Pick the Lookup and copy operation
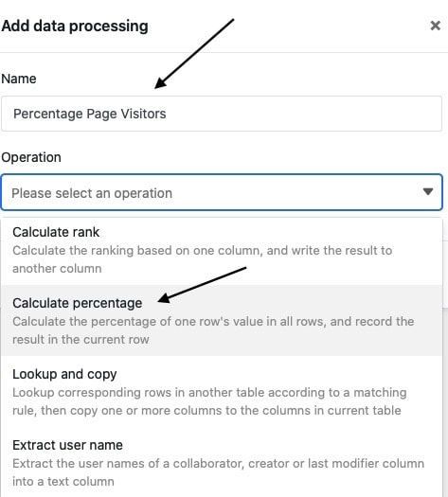Screen dimensions: 448x497 222,392
